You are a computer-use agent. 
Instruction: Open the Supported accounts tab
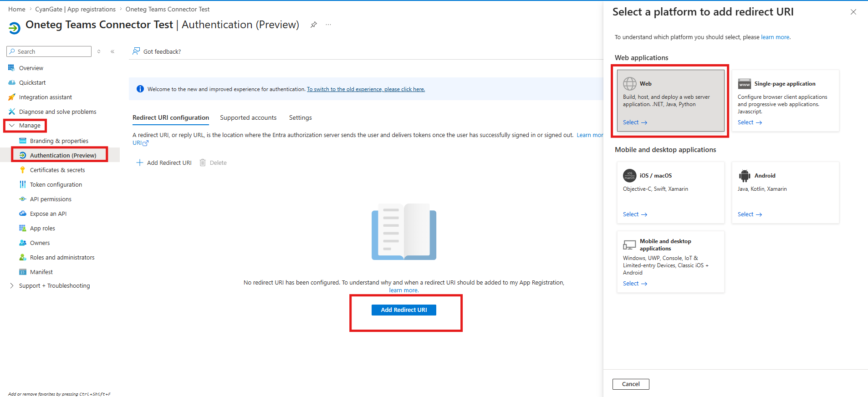248,117
